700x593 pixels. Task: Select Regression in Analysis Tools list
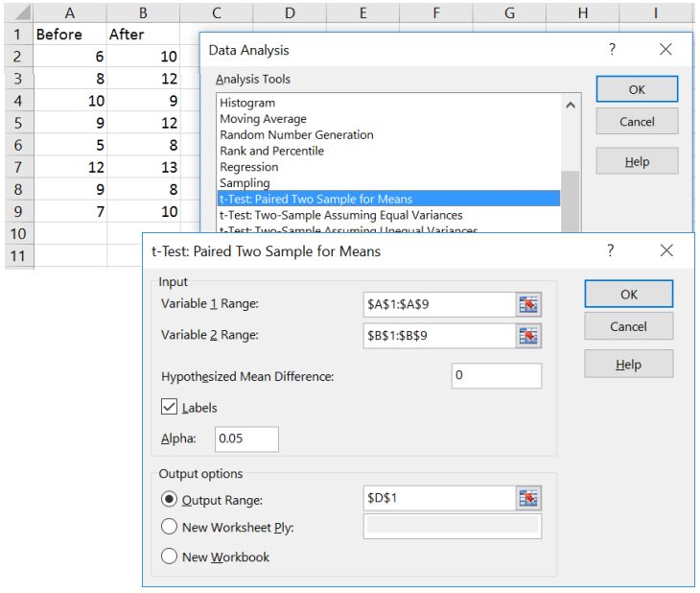tap(388, 167)
